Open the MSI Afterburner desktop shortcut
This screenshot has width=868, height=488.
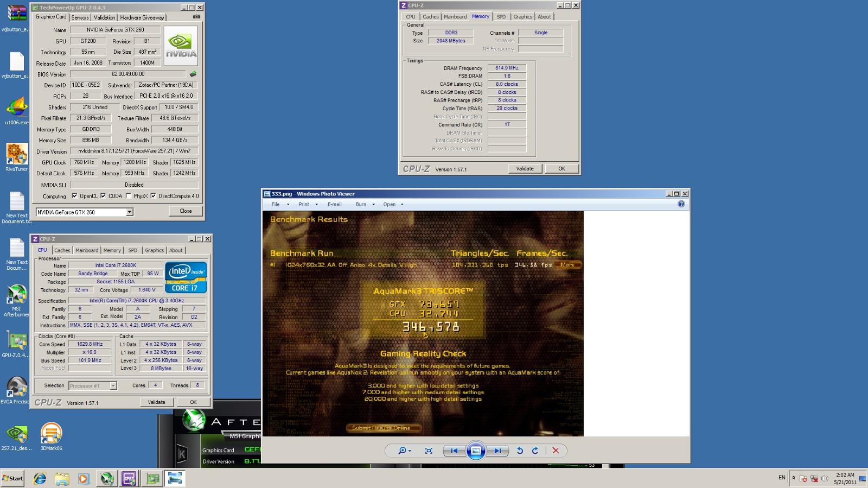[x=16, y=301]
